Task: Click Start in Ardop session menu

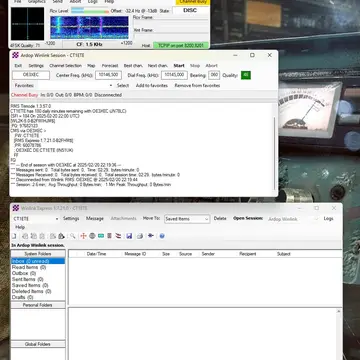Action: tap(179, 66)
